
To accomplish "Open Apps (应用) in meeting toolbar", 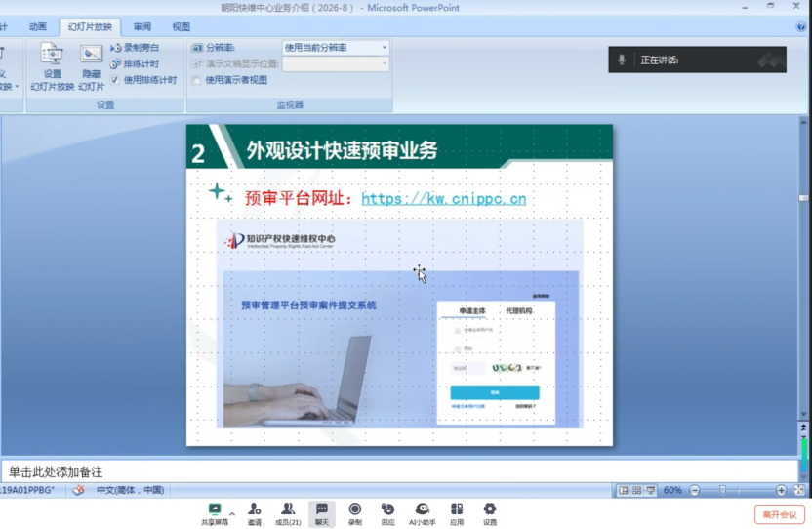I will click(x=457, y=514).
